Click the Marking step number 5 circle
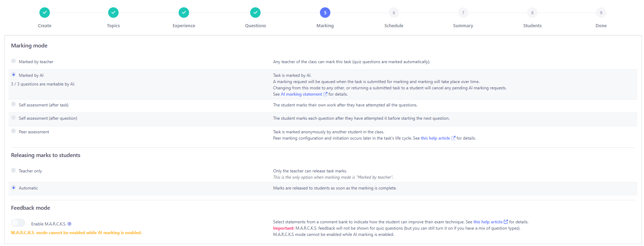The height and width of the screenshot is (246, 644). [325, 13]
